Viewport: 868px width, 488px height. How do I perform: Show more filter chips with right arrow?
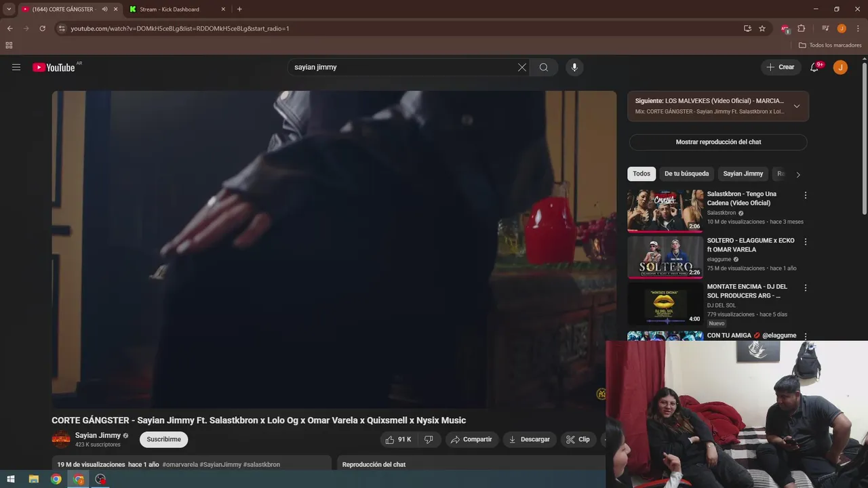(x=798, y=174)
